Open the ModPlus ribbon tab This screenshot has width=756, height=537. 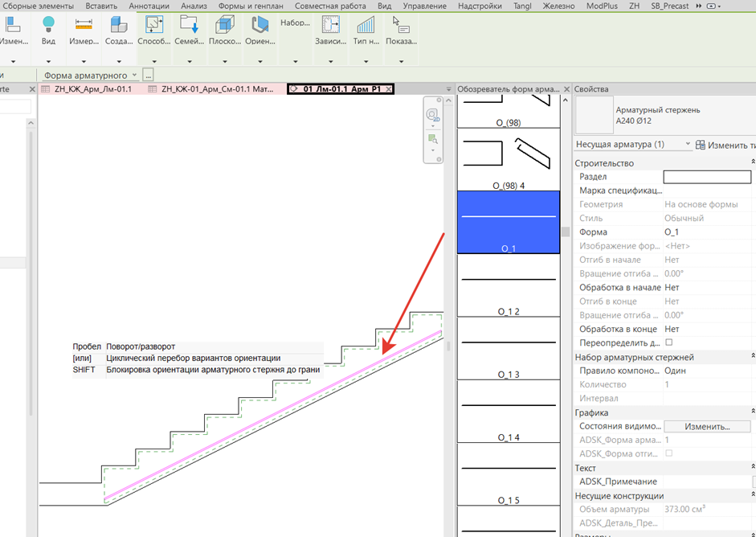pyautogui.click(x=602, y=6)
